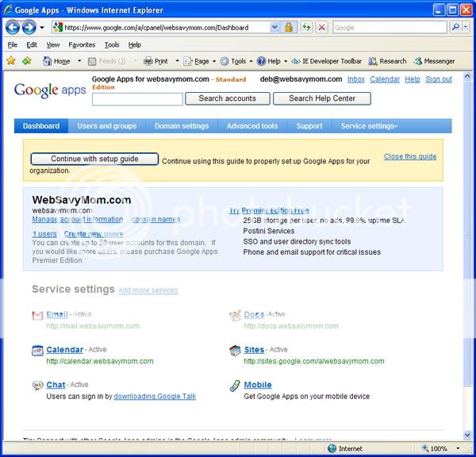
Task: Open the Favorites menu
Action: click(81, 45)
